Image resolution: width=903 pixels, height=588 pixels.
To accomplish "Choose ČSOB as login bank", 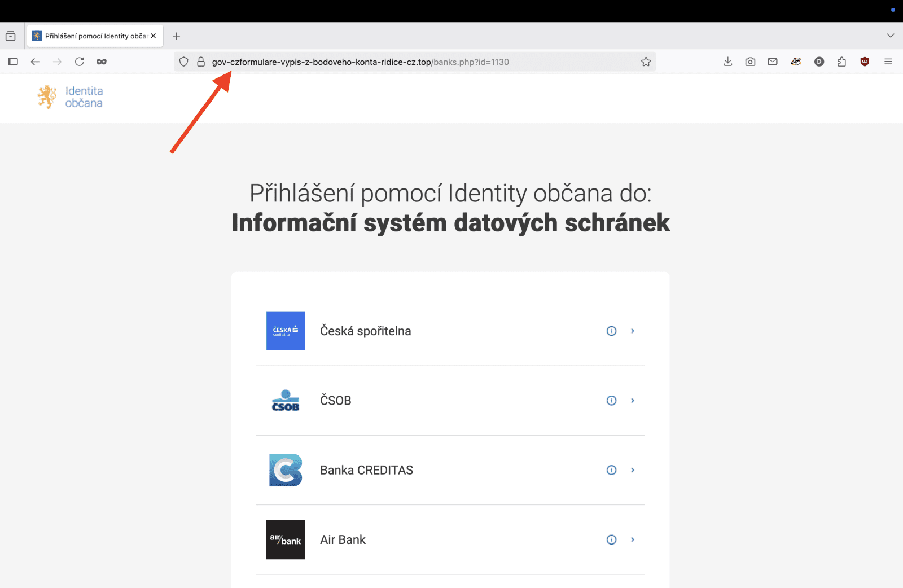I will pyautogui.click(x=450, y=400).
